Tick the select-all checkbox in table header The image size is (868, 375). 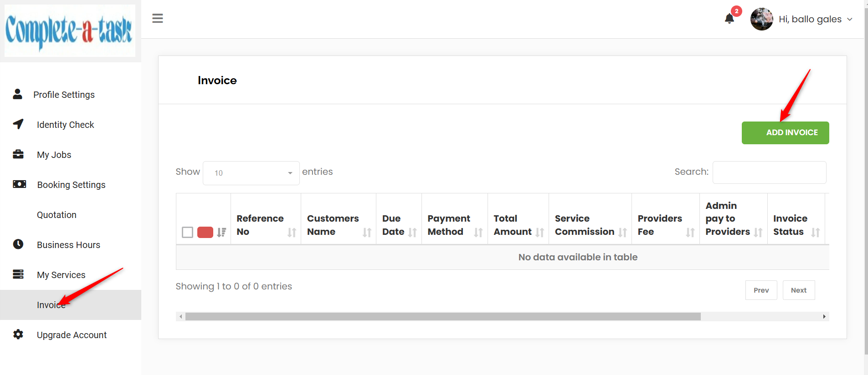(x=187, y=232)
